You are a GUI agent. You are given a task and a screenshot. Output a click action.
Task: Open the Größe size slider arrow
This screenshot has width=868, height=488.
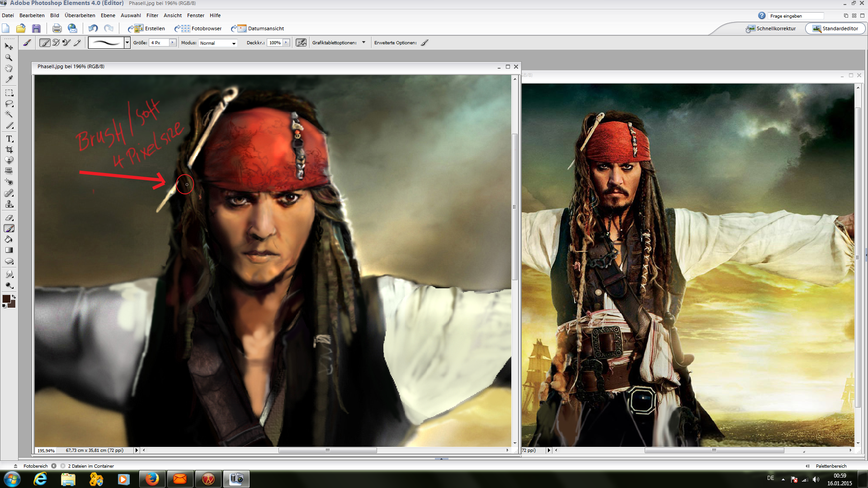[172, 42]
